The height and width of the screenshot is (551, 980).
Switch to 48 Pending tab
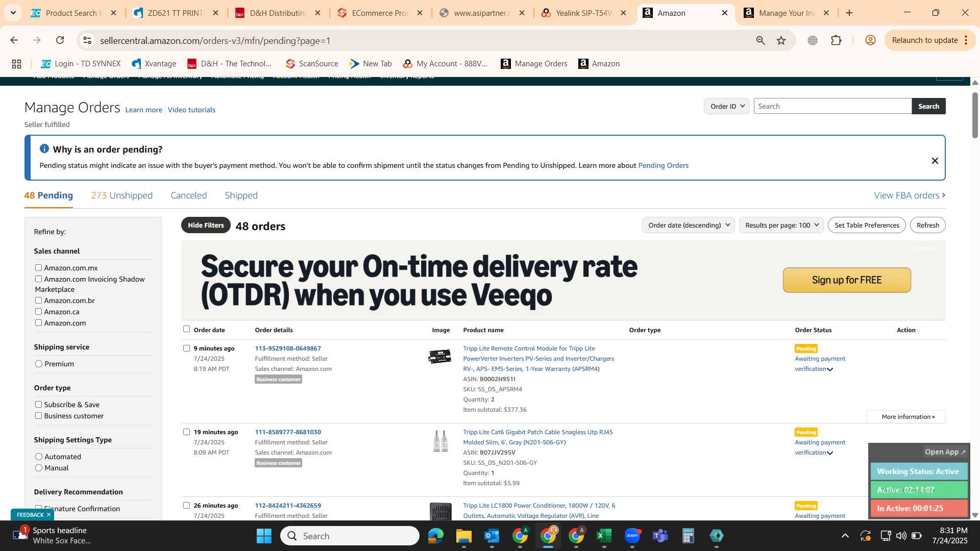click(48, 195)
